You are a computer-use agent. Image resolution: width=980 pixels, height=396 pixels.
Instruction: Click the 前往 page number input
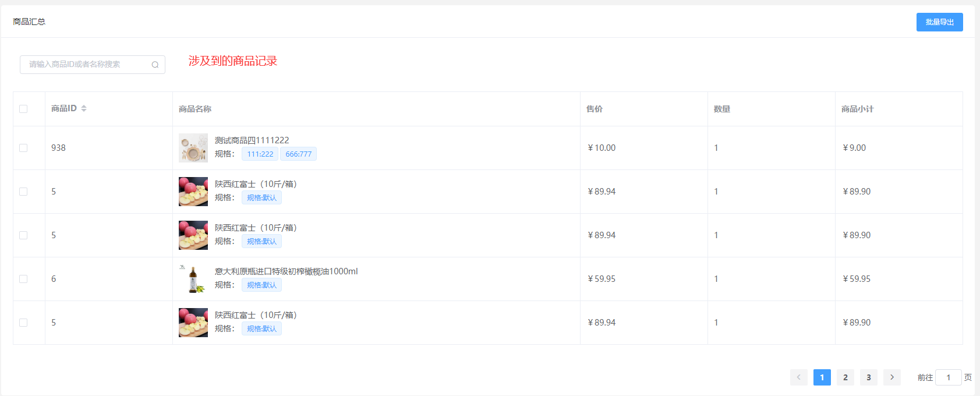click(x=948, y=377)
